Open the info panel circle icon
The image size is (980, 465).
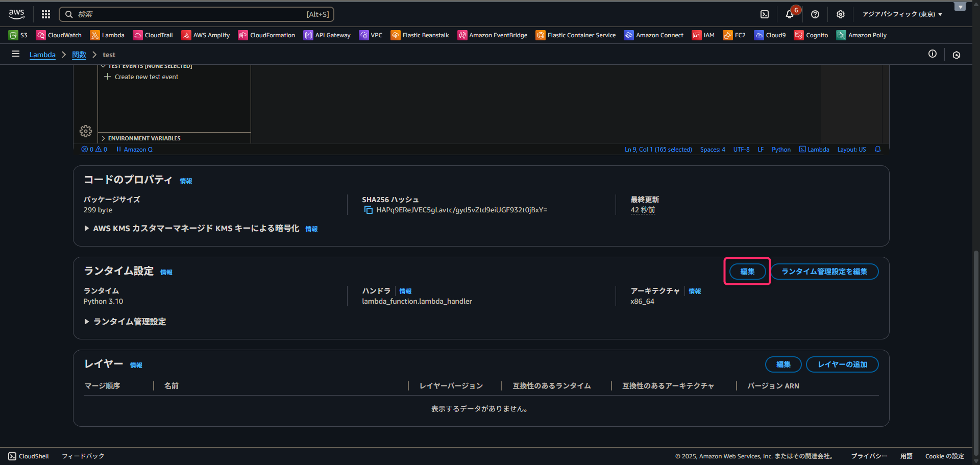point(932,54)
